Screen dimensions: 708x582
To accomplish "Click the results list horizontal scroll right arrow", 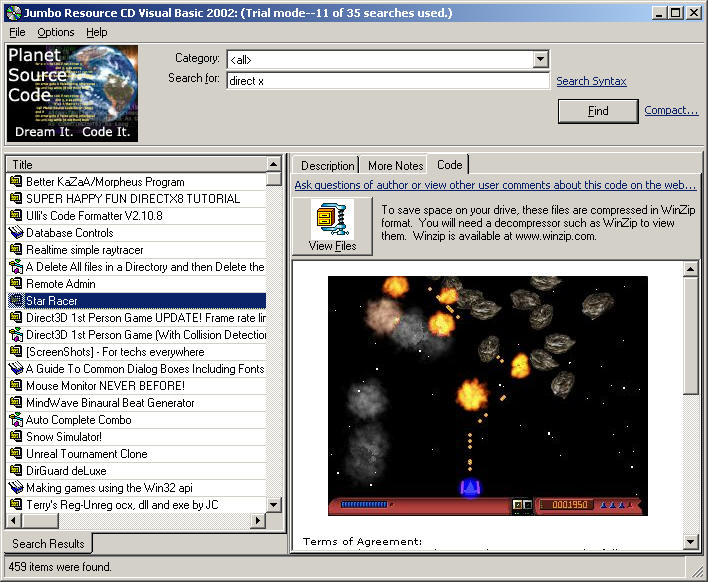I will click(x=257, y=520).
